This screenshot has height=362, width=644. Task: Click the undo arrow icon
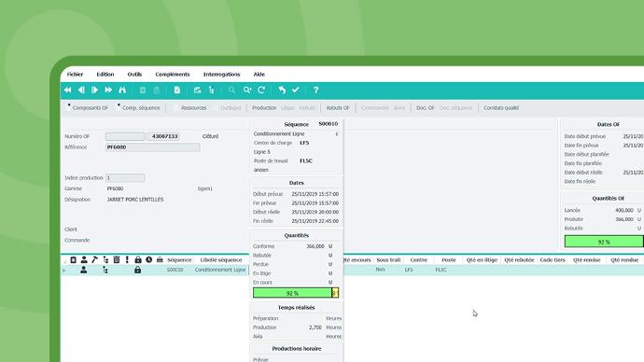click(282, 90)
